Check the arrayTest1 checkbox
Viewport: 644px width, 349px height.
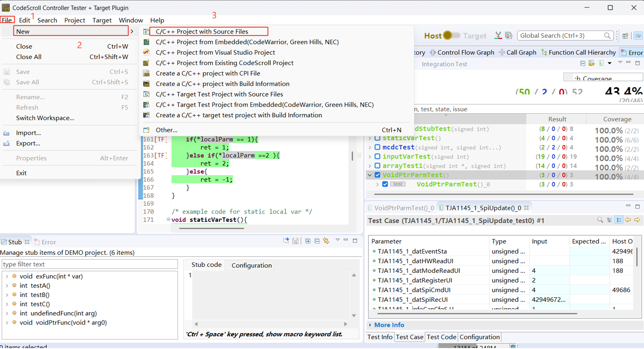click(378, 166)
